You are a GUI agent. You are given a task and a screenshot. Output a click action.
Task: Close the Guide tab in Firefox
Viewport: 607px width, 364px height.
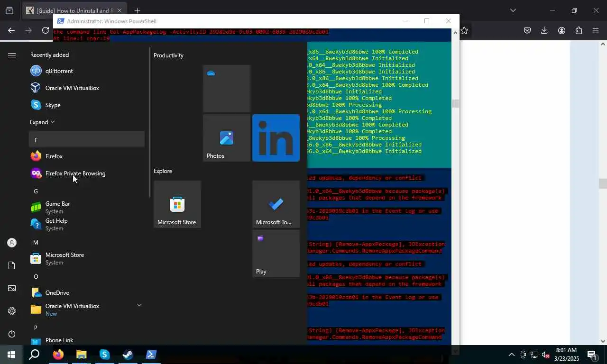pyautogui.click(x=119, y=10)
